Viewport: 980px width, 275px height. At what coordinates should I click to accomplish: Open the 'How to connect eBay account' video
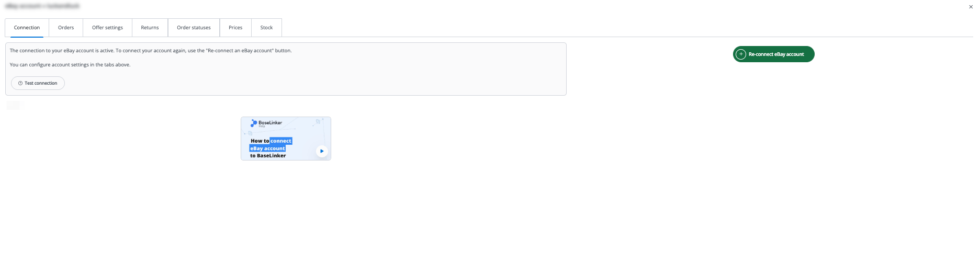tap(321, 151)
